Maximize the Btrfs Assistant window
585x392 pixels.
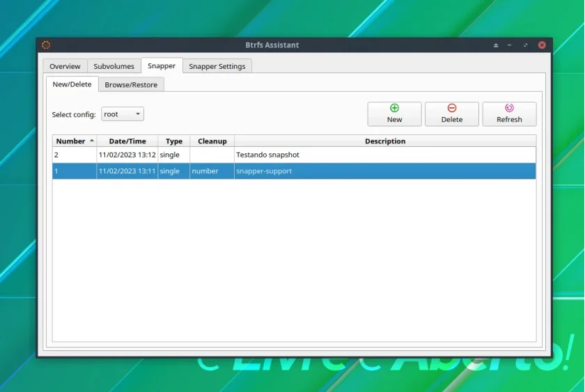click(x=526, y=45)
